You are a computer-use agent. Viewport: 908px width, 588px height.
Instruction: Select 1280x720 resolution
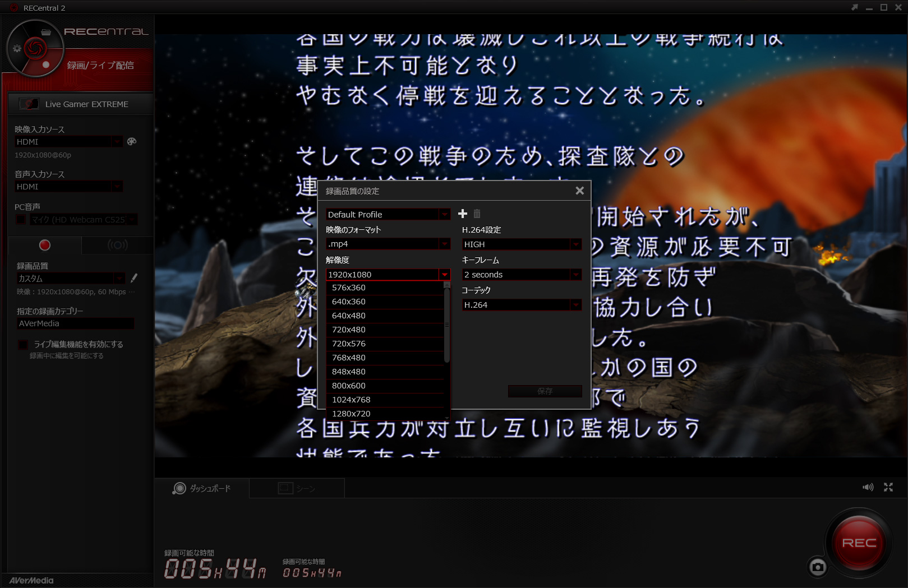tap(385, 414)
